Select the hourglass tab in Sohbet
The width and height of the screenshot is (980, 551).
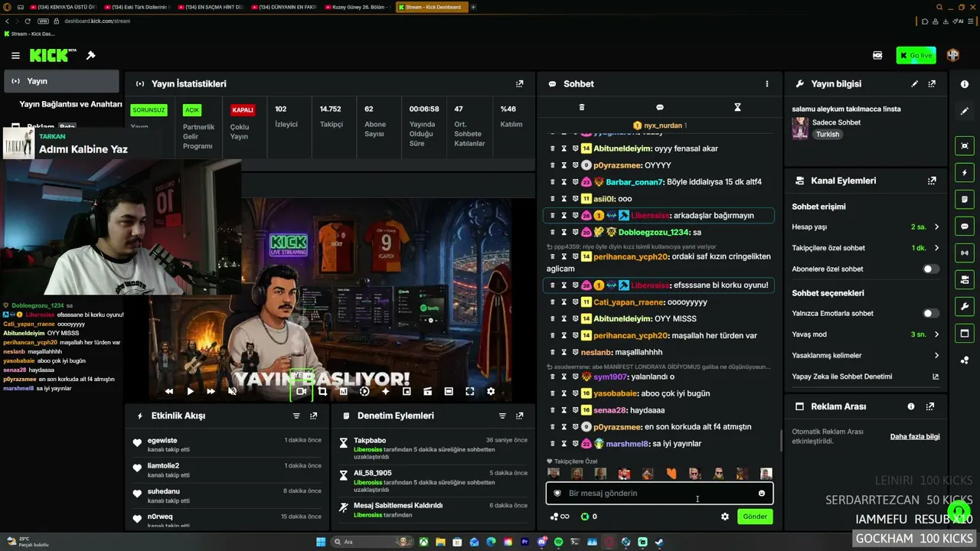click(x=737, y=107)
